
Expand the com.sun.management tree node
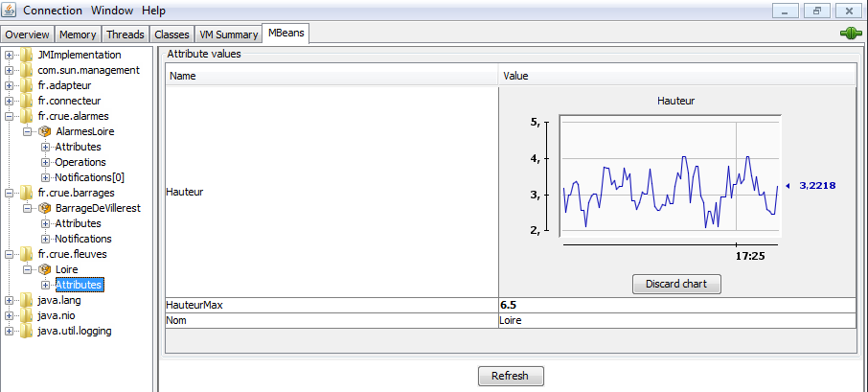(9, 70)
